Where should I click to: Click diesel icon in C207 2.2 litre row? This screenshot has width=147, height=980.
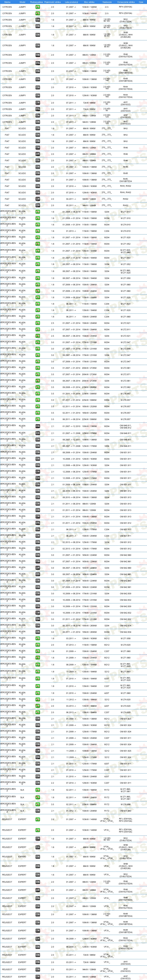(38, 783)
